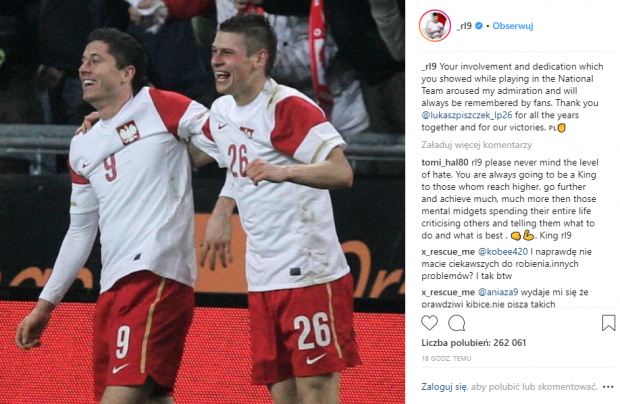Image resolution: width=620 pixels, height=404 pixels.
Task: Click the blue verified badge
Action: coord(478,26)
